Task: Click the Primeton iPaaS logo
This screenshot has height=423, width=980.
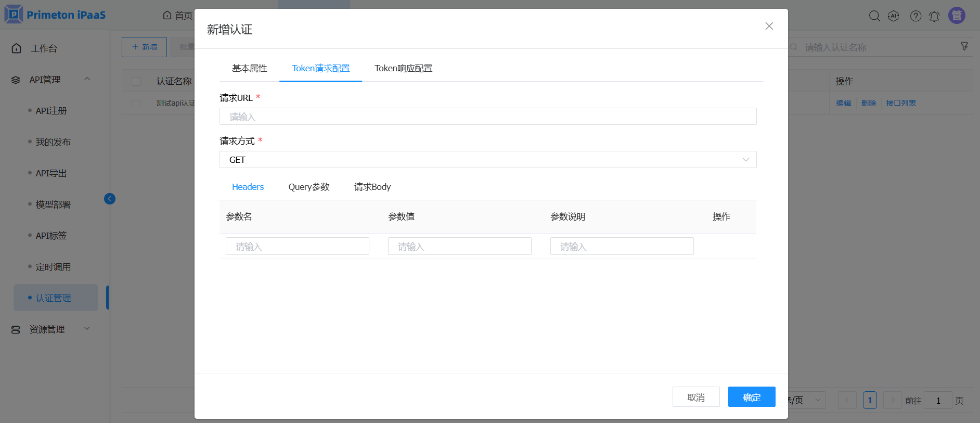Action: click(x=55, y=15)
